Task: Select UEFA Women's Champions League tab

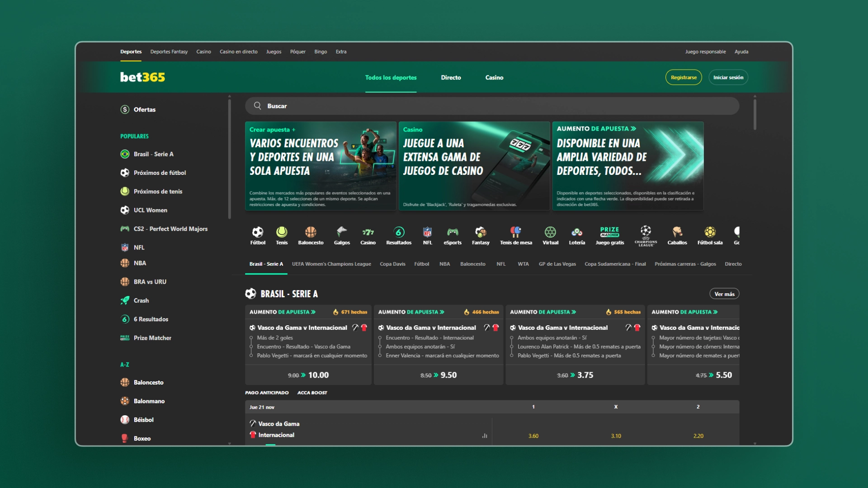Action: pos(331,264)
